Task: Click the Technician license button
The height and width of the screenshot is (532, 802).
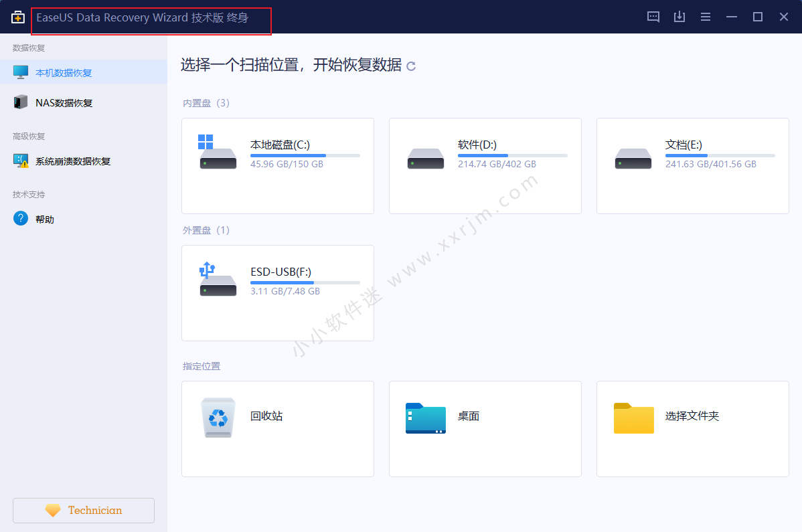Action: point(84,511)
